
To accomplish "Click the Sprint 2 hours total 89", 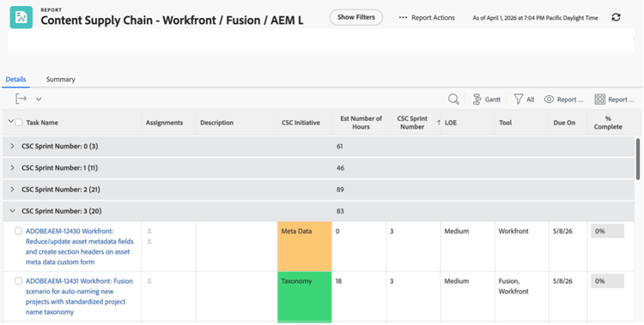I will [x=340, y=190].
